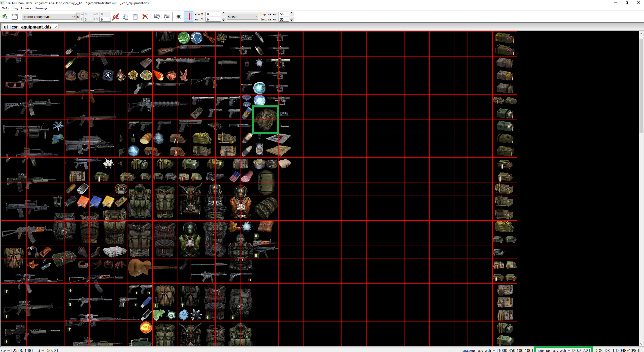
Task: Toggle the red grid display button
Action: click(188, 17)
